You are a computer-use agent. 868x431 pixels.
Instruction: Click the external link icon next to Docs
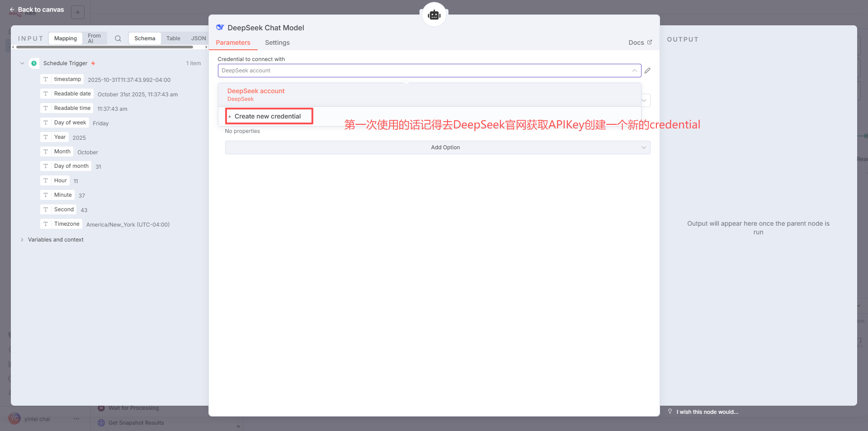pyautogui.click(x=650, y=42)
